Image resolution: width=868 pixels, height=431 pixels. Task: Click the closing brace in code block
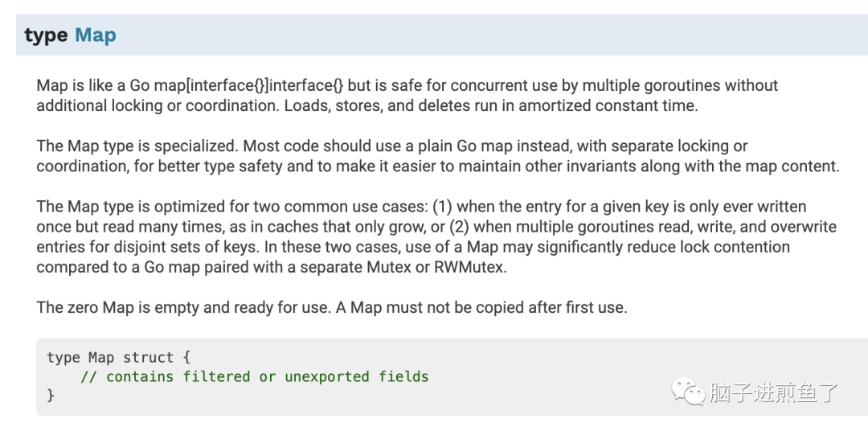tap(51, 395)
